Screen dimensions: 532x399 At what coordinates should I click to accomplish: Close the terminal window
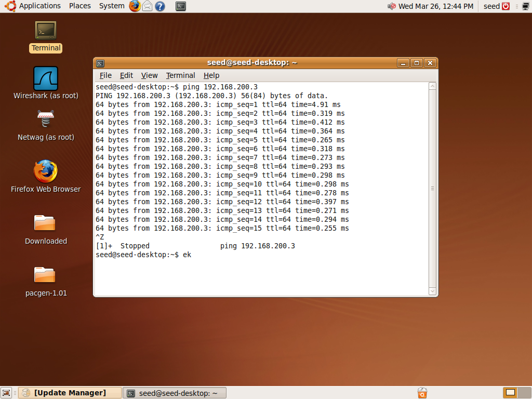pos(430,63)
